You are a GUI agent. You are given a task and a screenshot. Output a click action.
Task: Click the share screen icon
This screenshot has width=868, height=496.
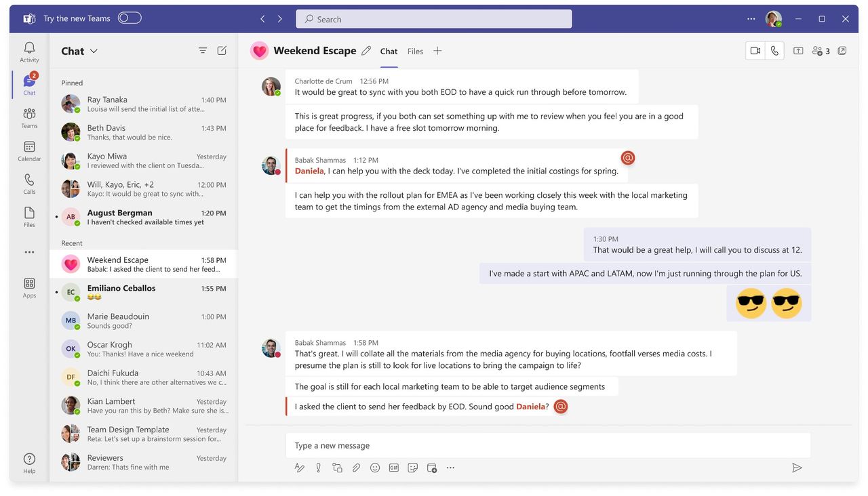click(798, 51)
